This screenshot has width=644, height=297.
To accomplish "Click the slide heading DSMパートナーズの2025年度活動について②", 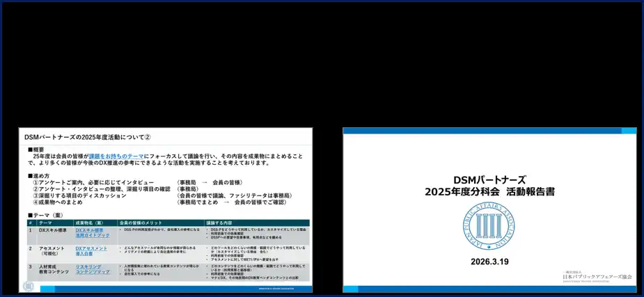I will pos(88,138).
